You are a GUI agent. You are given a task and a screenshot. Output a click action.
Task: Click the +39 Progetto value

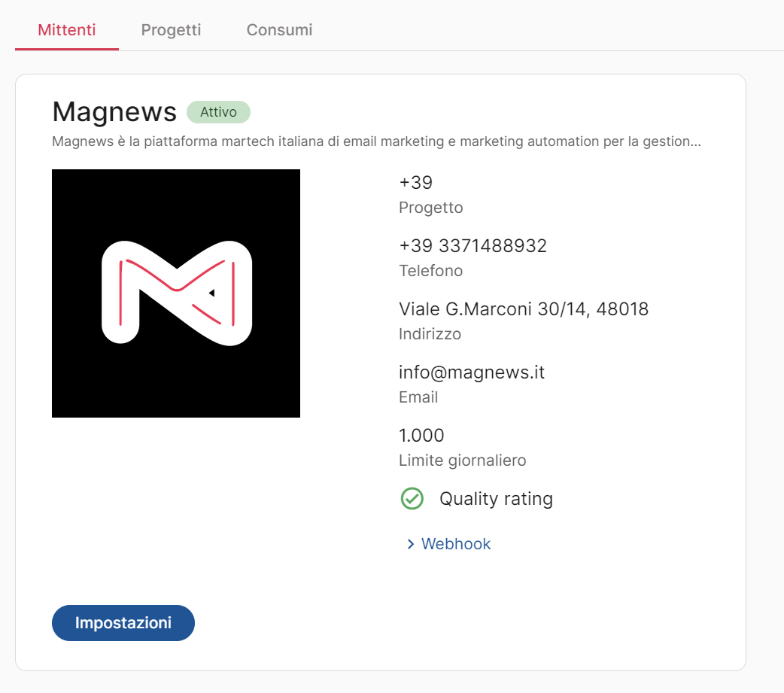click(x=415, y=183)
